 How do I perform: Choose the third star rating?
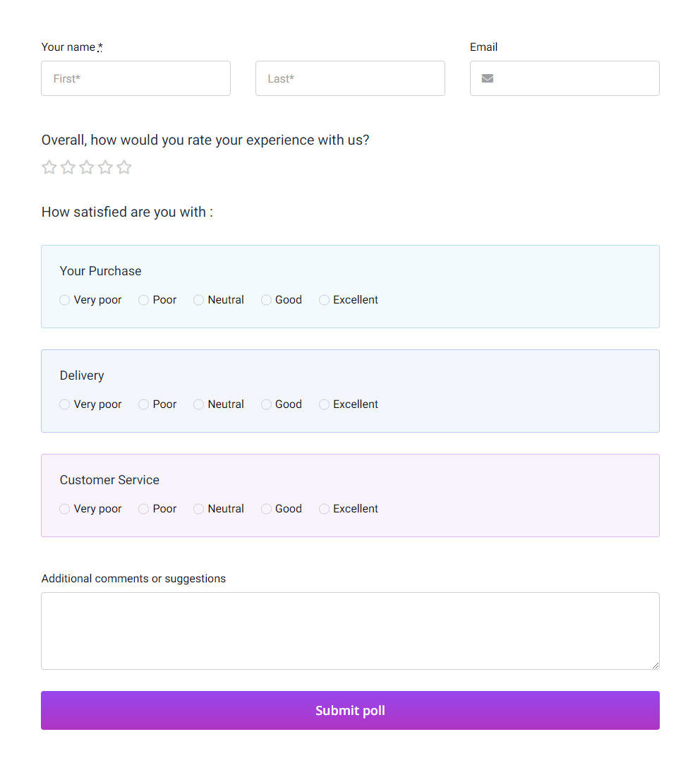click(87, 167)
